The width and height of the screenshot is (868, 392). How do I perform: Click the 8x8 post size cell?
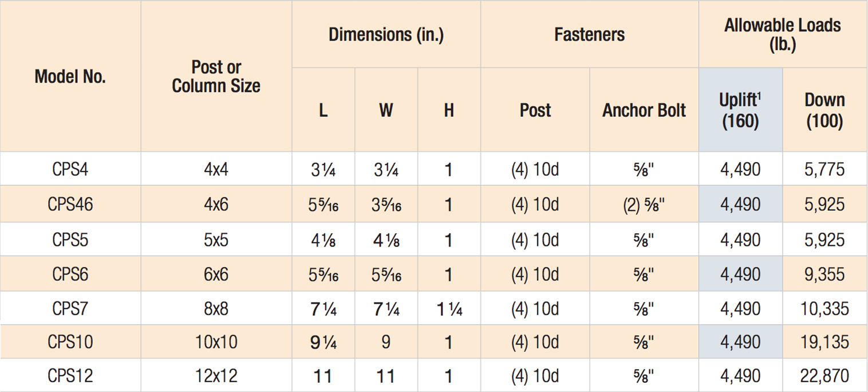click(216, 308)
